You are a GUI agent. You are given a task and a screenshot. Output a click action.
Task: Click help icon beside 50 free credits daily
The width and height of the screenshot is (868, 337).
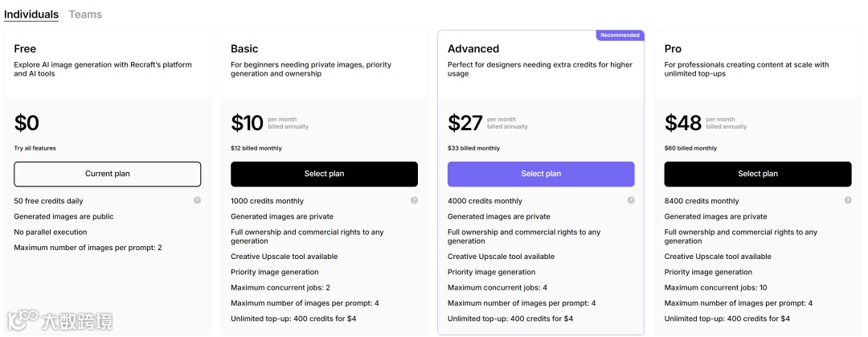click(197, 200)
